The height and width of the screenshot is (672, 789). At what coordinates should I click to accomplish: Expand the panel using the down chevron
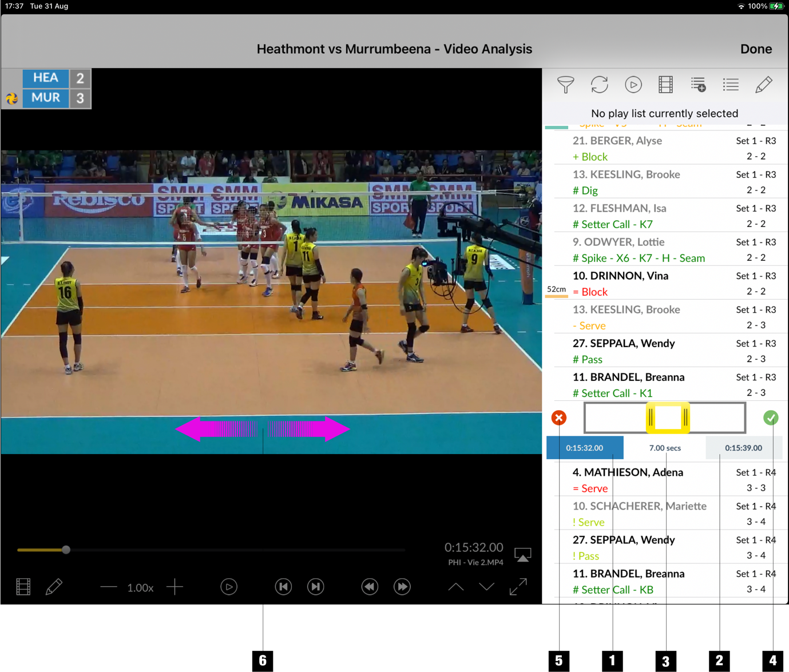(486, 586)
